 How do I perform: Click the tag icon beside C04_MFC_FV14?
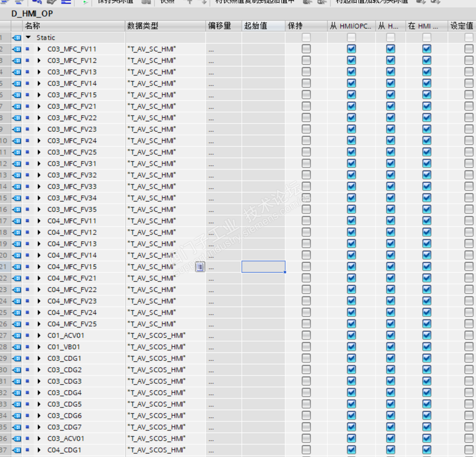pyautogui.click(x=17, y=256)
